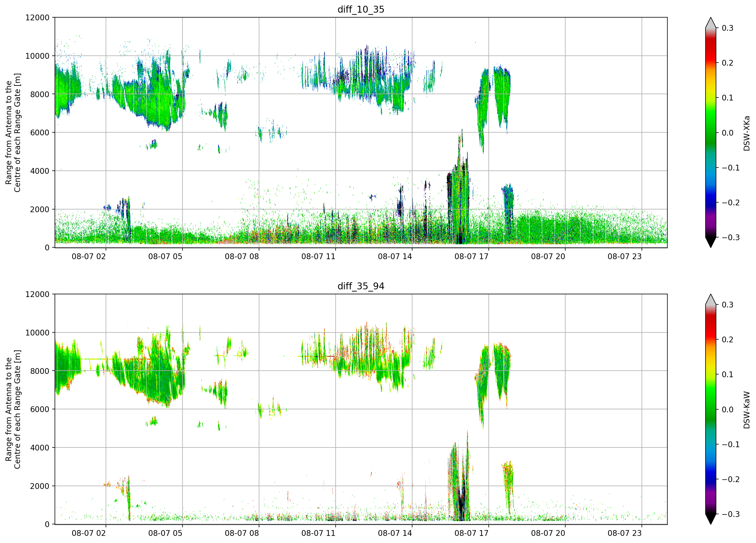Click 4000 tick on diff_10_35 y-axis
Image resolution: width=756 pixels, height=543 pixels.
40,171
